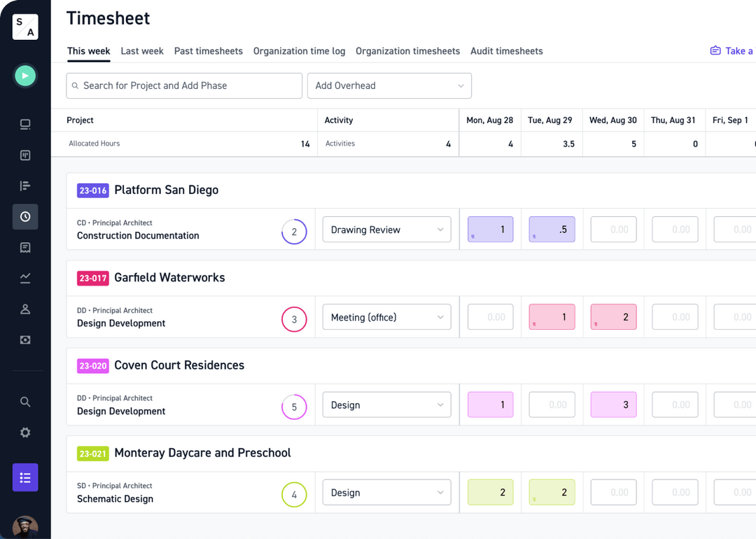The image size is (756, 539).
Task: Open the project board icon in sidebar
Action: coord(25,155)
